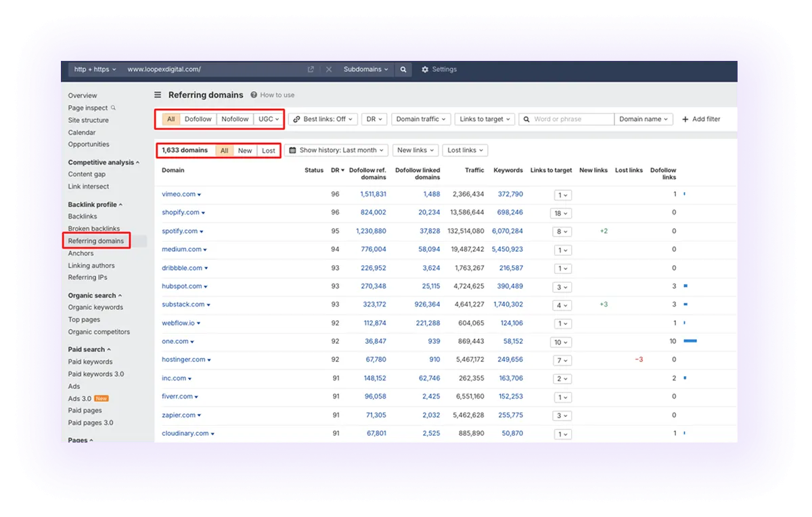
Task: Open the Subdomains mode dropdown
Action: (366, 70)
